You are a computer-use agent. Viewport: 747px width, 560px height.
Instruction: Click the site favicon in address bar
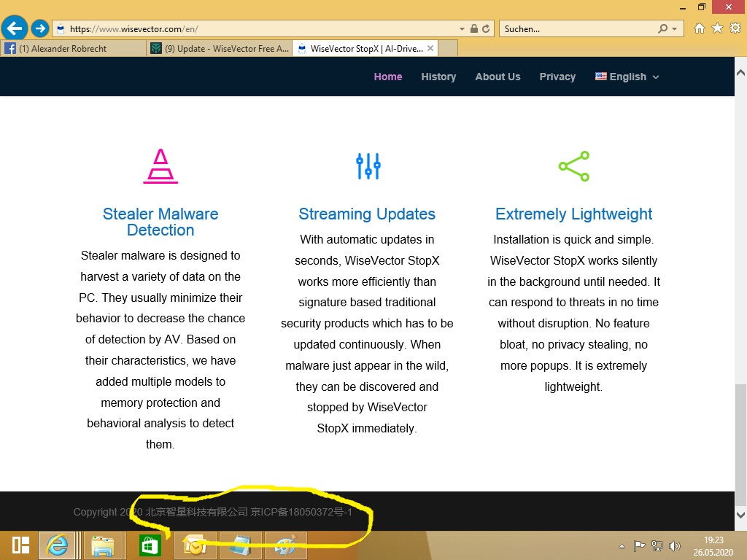click(x=61, y=29)
